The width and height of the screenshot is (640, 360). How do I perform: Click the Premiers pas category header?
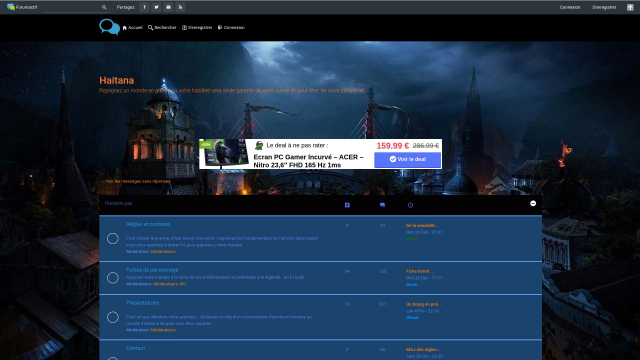[x=118, y=203]
